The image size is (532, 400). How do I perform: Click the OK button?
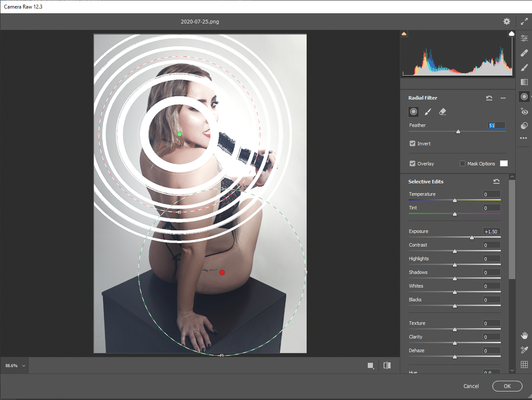point(507,386)
